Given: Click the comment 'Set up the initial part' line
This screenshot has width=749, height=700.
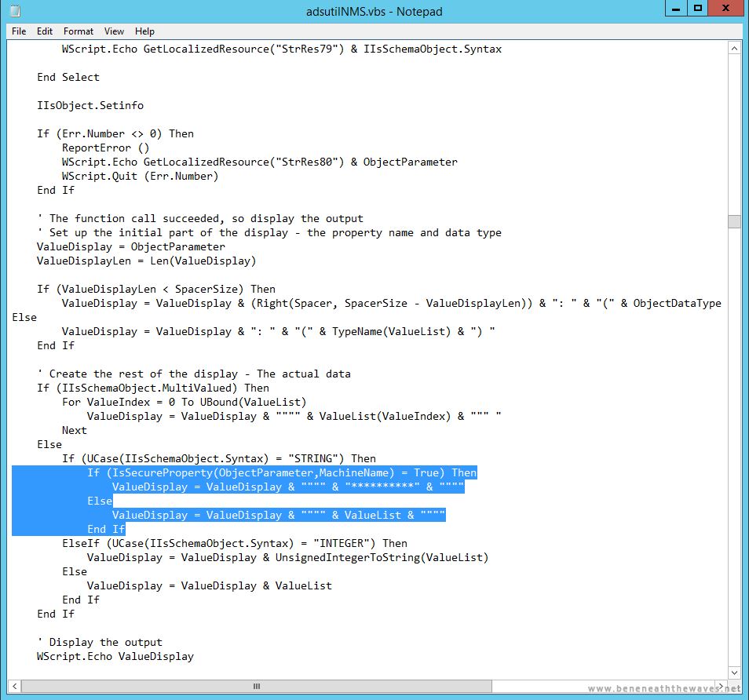Looking at the screenshot, I should click(x=269, y=232).
